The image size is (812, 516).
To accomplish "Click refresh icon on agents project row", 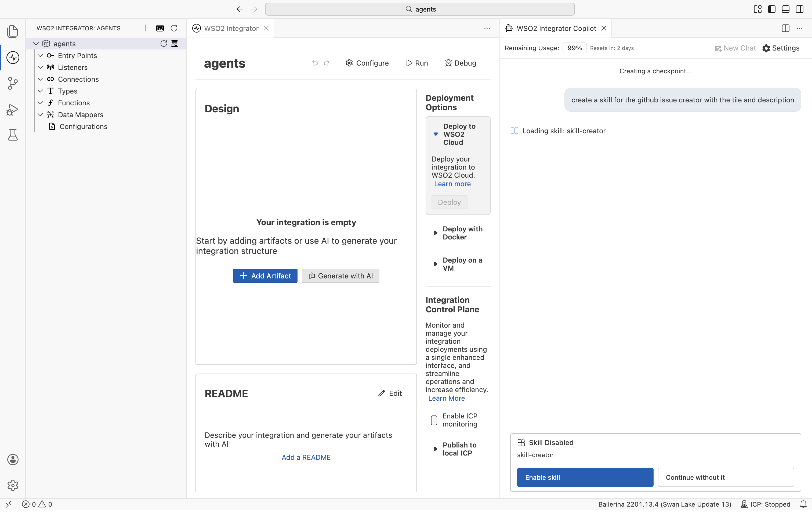I will (164, 44).
